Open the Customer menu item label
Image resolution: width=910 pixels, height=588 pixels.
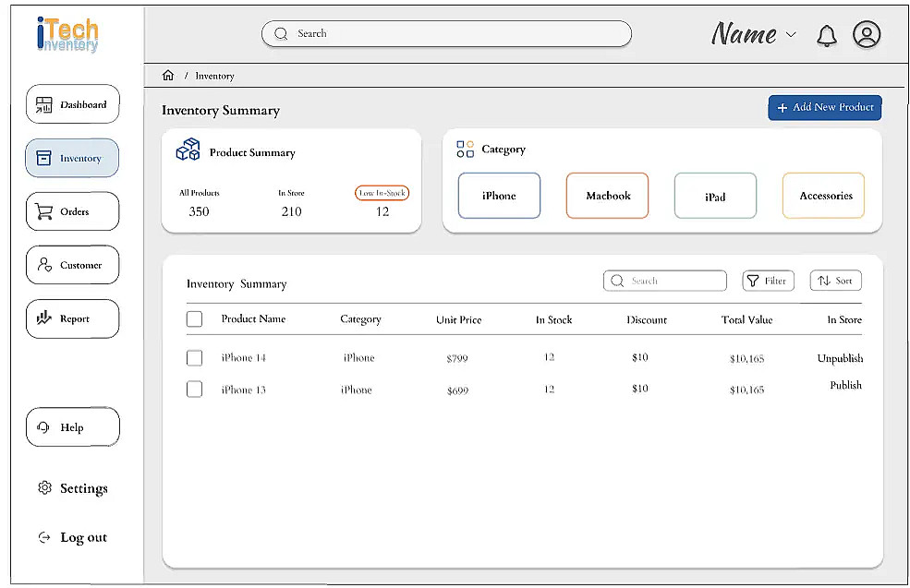[x=80, y=265]
